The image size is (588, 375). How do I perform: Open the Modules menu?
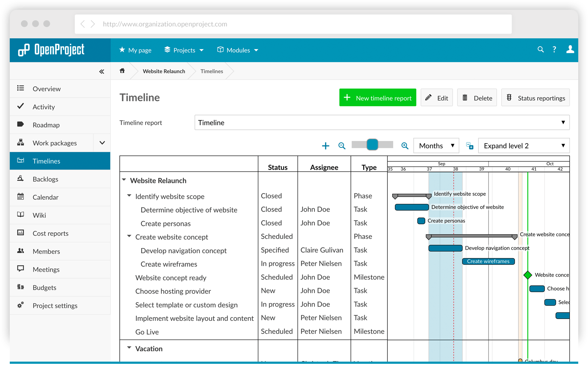point(237,50)
